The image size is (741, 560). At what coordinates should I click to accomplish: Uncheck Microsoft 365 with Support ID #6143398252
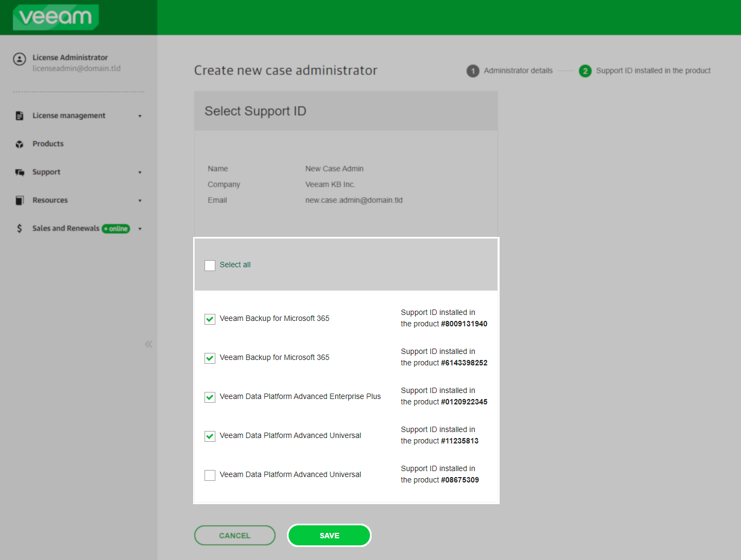tap(210, 358)
